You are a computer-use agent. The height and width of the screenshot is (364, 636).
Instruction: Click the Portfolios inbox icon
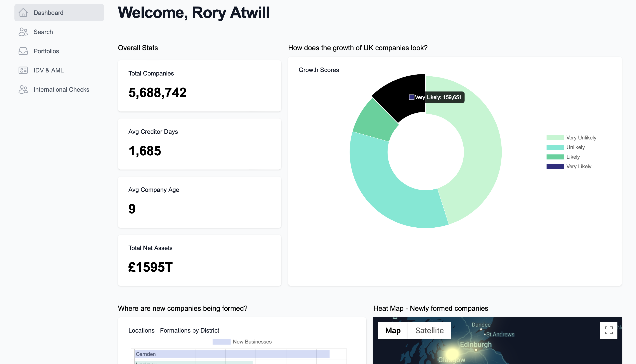[x=23, y=51]
